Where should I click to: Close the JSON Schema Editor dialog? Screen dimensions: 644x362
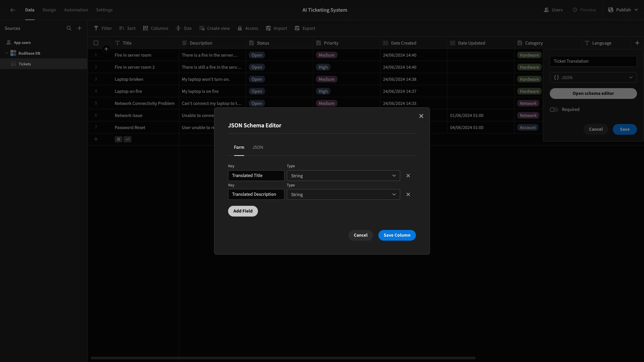click(x=421, y=116)
